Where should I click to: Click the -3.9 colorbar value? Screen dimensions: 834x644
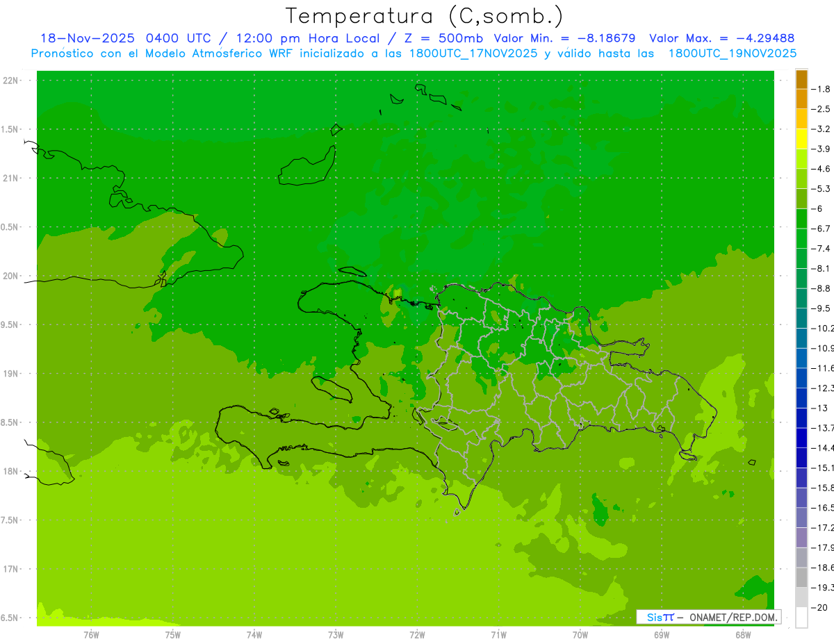[821, 149]
